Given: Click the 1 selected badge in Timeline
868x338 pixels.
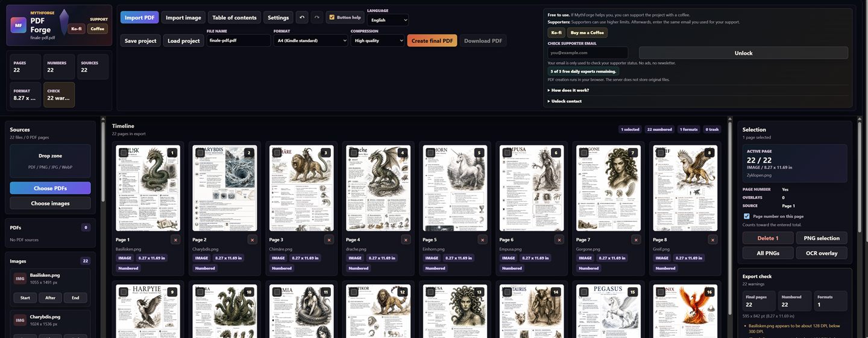Looking at the screenshot, I should (x=631, y=129).
